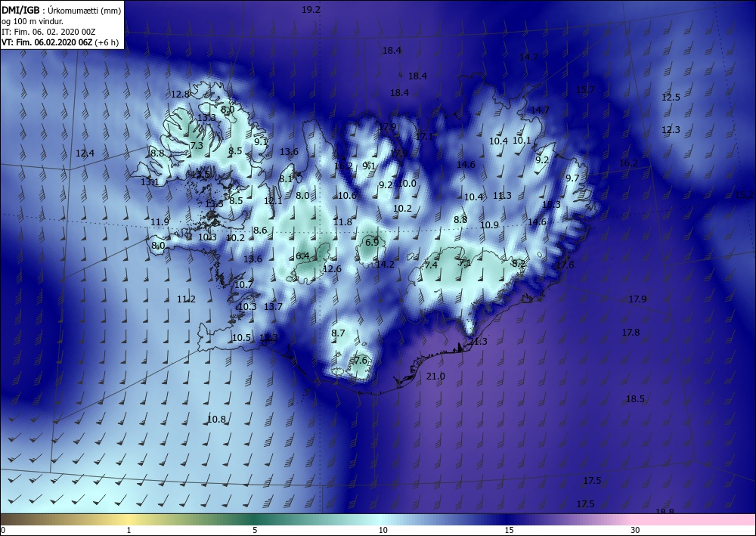This screenshot has width=756, height=536.
Task: Click the 14.2 value
Action: click(x=386, y=264)
